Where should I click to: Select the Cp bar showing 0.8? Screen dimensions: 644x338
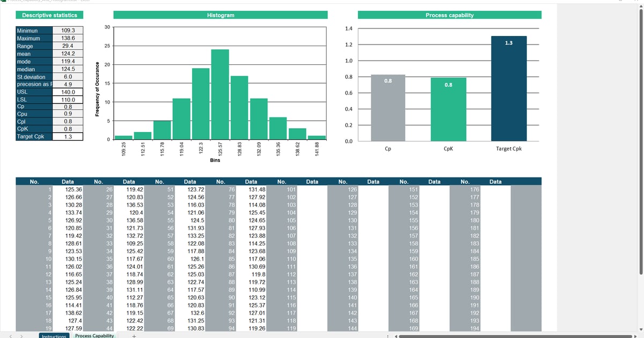[387, 107]
